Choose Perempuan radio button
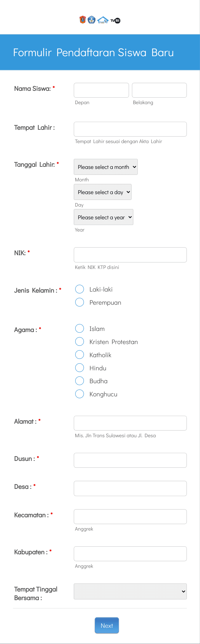 [x=80, y=302]
